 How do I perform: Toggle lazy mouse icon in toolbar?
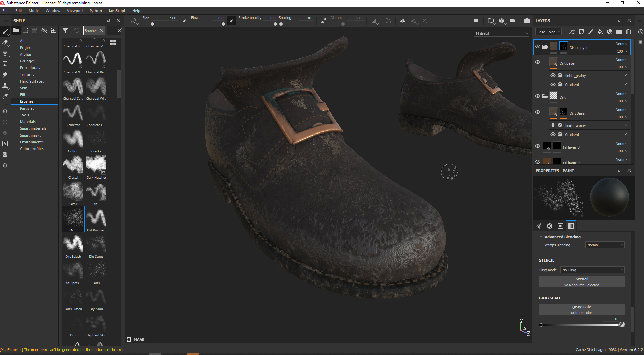coord(324,21)
